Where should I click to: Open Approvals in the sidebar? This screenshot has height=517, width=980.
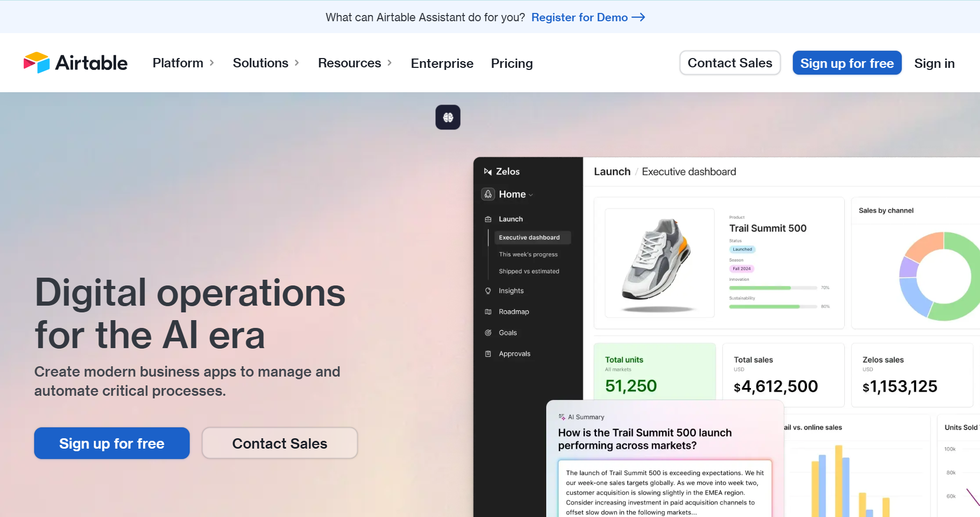(515, 354)
